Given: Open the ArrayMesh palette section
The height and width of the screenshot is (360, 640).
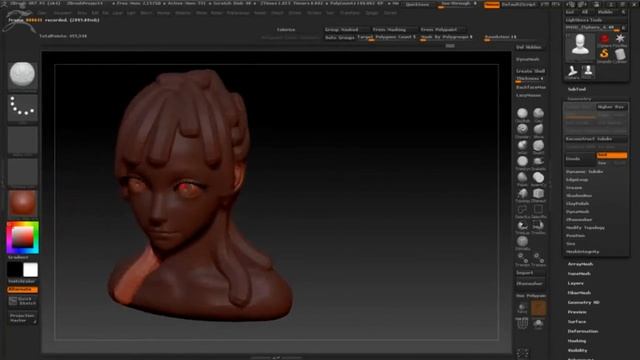Looking at the screenshot, I should (x=580, y=264).
